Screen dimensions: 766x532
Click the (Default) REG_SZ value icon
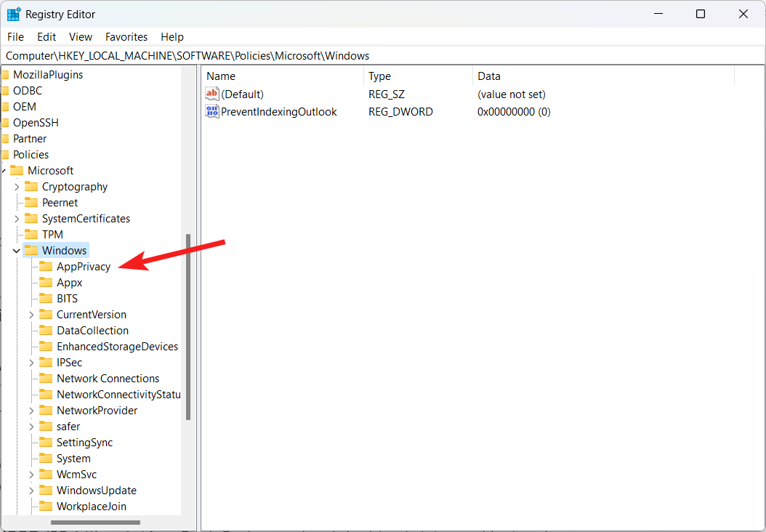click(x=211, y=94)
